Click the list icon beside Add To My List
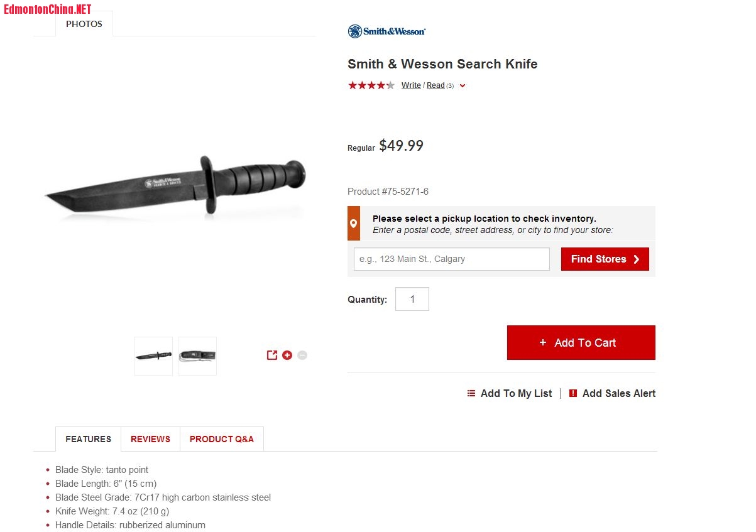Viewport: 756px width, 532px height. click(x=471, y=393)
